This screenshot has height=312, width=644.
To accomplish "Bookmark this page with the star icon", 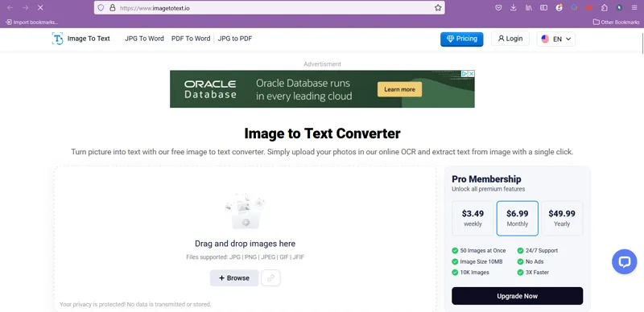I will (438, 8).
